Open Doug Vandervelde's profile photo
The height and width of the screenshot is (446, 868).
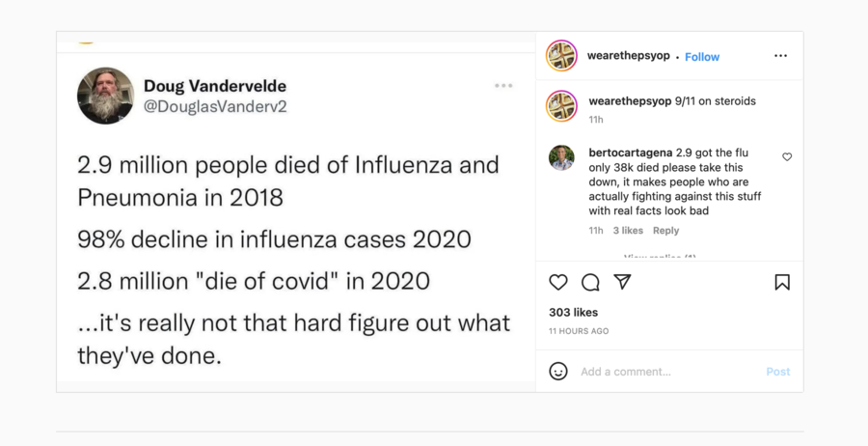coord(105,96)
